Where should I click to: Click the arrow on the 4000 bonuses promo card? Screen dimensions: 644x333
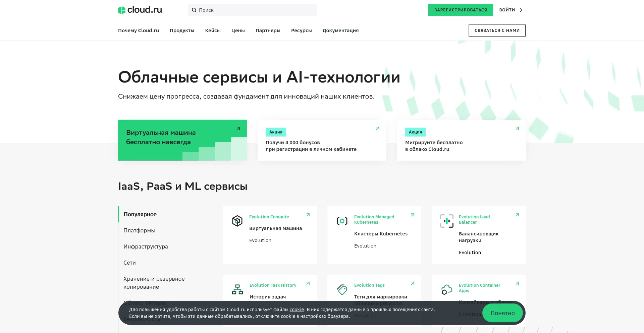point(378,128)
